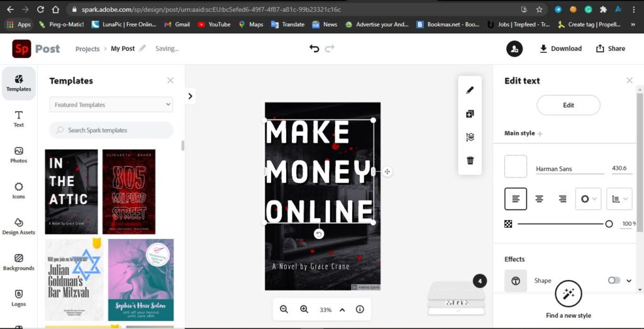Open zoom level options arrow
Screen dimensions: 644x329
(342, 309)
